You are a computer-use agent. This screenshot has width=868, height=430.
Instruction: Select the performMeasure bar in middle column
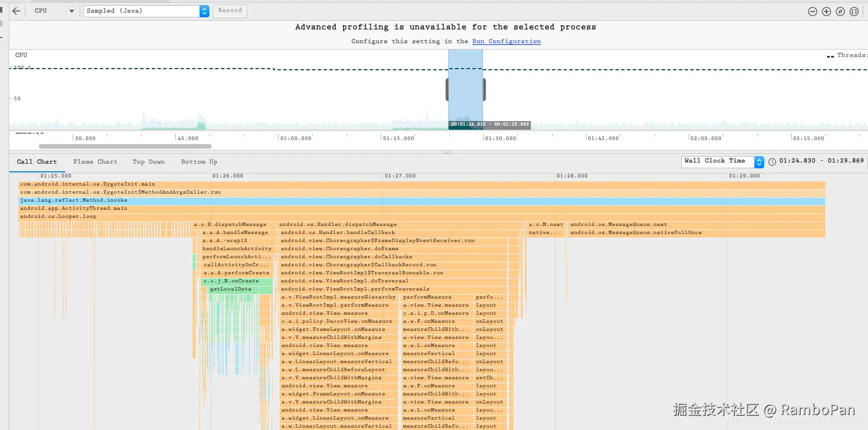click(x=437, y=297)
